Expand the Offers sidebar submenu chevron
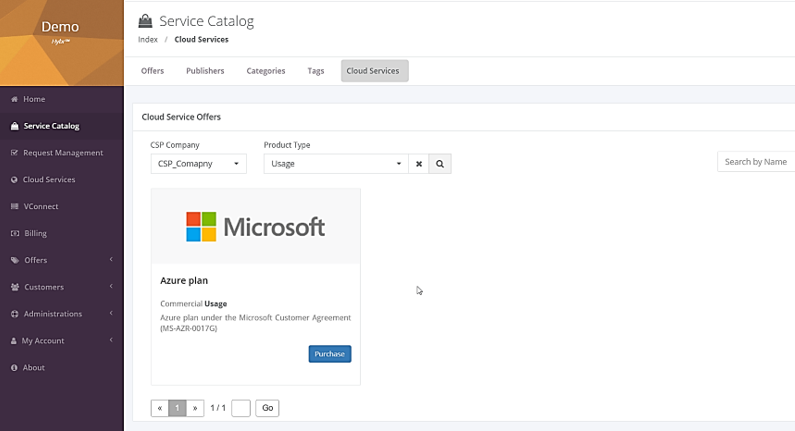 (111, 260)
